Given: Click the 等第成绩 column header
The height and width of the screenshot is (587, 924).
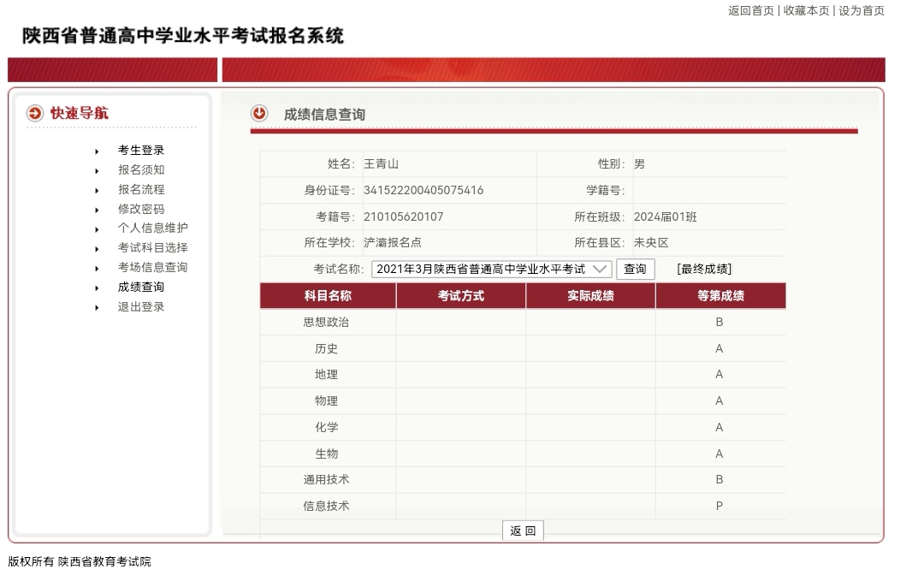Looking at the screenshot, I should pos(720,296).
